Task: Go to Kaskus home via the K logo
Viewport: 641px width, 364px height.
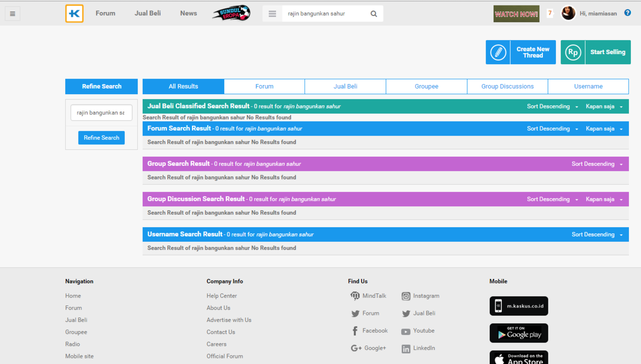Action: (x=74, y=14)
